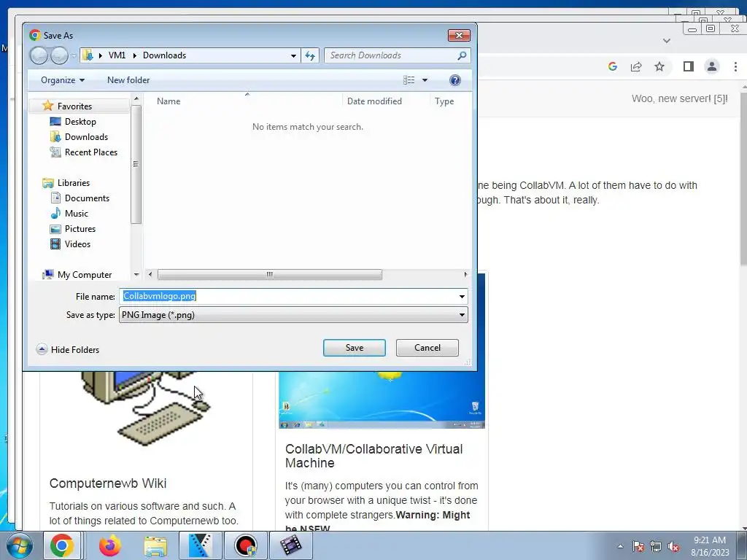The width and height of the screenshot is (747, 560).
Task: Expand the view options dropdown arrow
Action: click(425, 80)
